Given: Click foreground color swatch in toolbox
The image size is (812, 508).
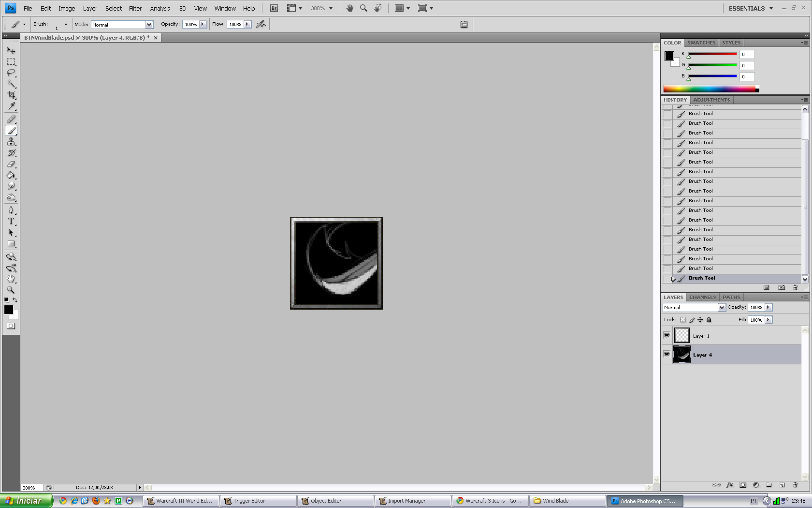Looking at the screenshot, I should [x=9, y=310].
